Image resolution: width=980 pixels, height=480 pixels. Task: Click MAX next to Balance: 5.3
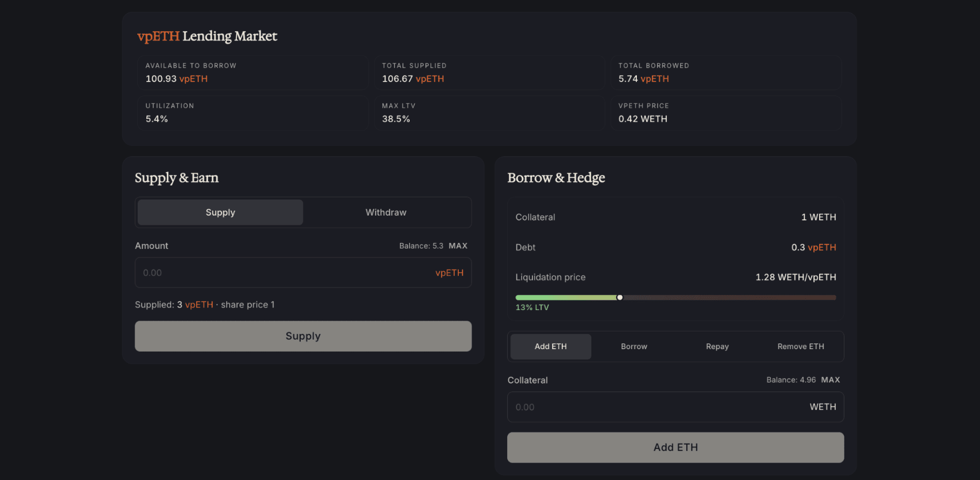point(458,246)
